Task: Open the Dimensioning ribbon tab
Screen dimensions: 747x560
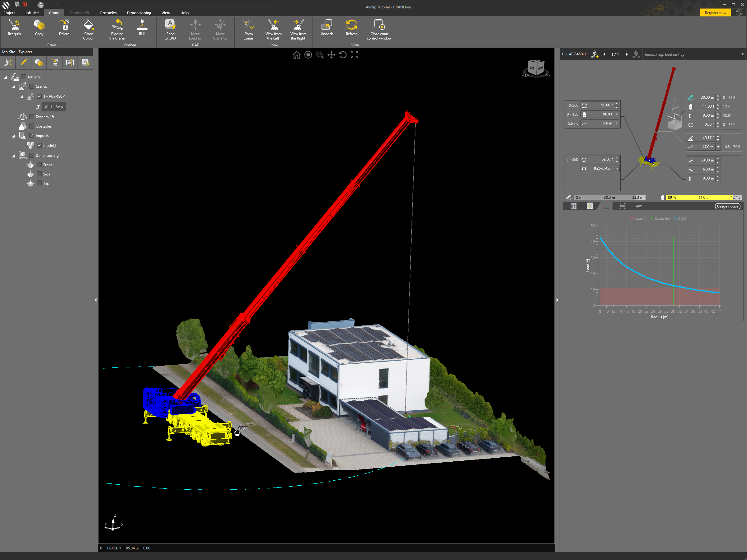Action: click(x=139, y=13)
